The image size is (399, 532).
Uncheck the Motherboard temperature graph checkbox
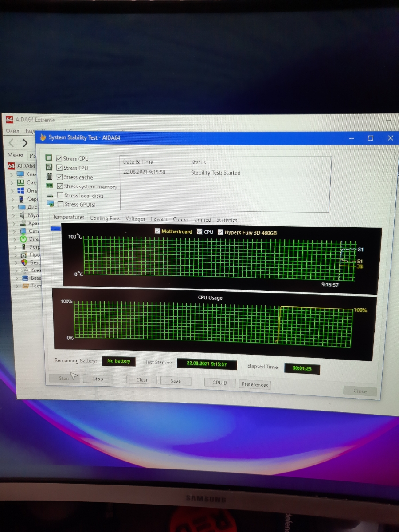tap(157, 231)
